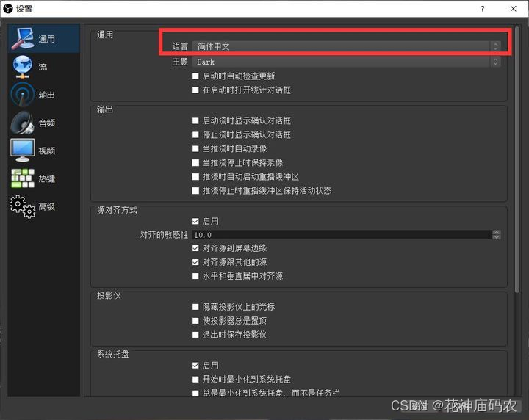Disable 启用 under 系统托盘

point(195,366)
